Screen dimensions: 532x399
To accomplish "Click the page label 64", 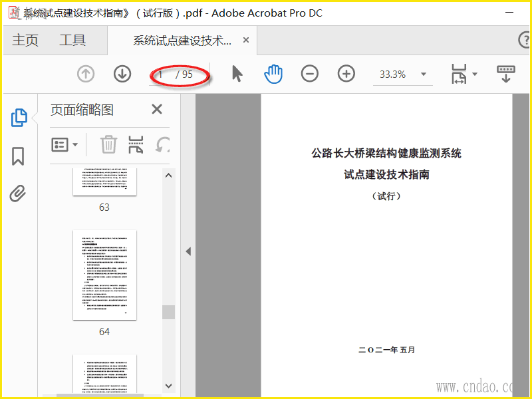I will click(x=104, y=331).
